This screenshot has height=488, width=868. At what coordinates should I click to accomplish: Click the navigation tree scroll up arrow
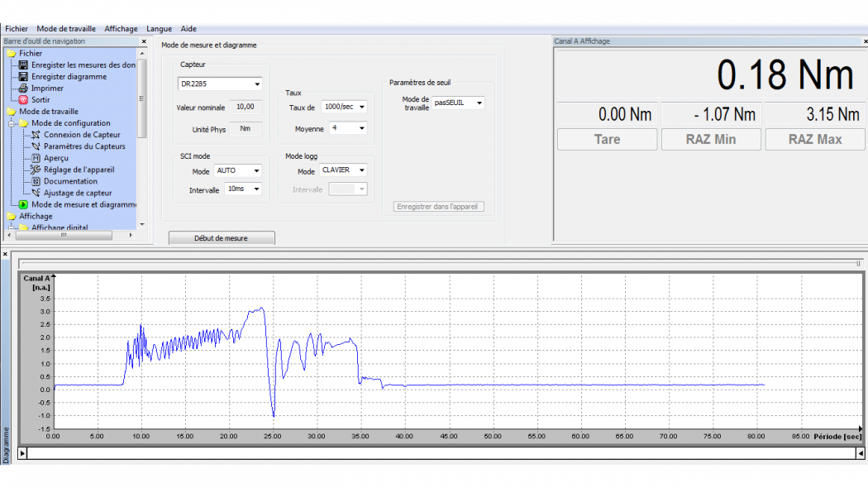click(x=142, y=54)
